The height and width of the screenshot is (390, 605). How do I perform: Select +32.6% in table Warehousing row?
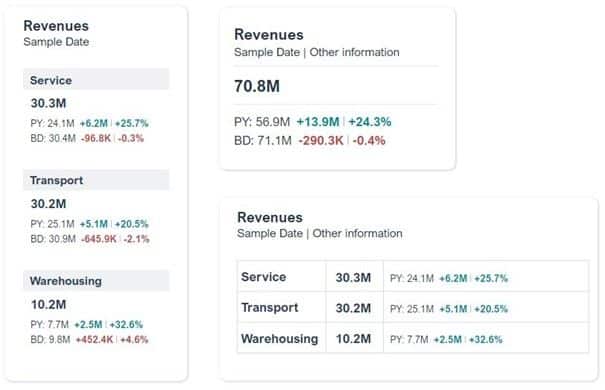486,339
